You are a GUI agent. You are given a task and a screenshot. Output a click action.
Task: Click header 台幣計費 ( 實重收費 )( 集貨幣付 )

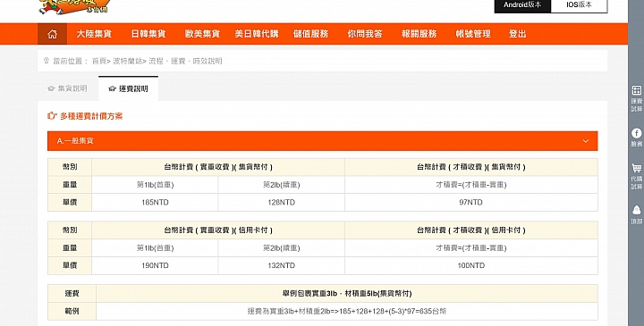218,167
